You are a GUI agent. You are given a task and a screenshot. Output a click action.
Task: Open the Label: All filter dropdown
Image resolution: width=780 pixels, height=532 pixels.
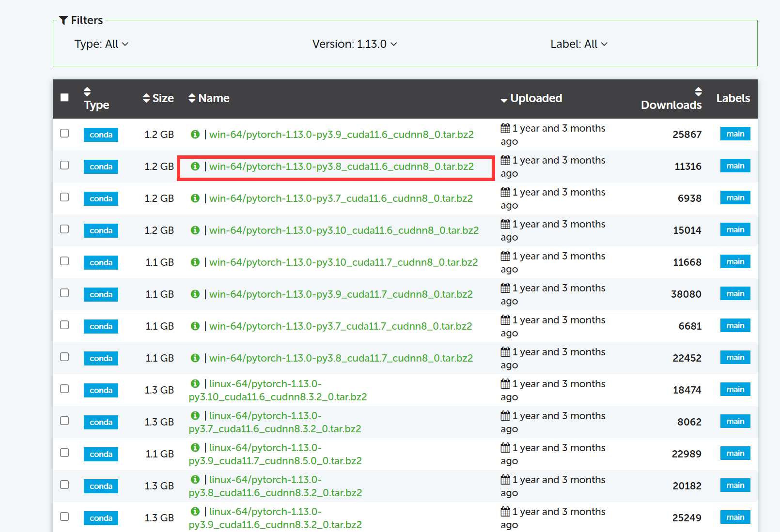click(579, 44)
